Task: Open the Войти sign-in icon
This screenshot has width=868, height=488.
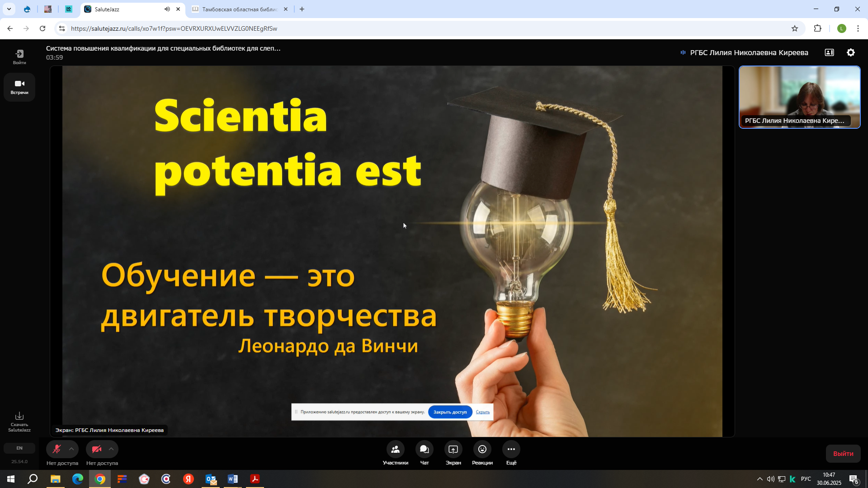Action: coord(19,57)
